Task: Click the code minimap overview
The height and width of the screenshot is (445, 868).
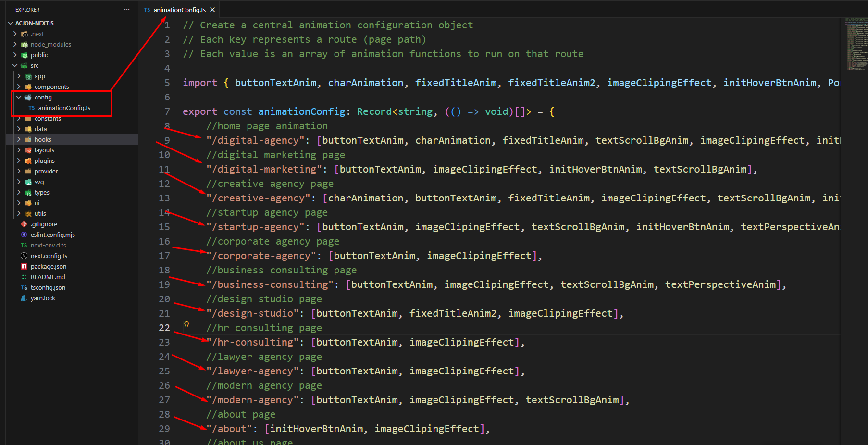Action: click(855, 44)
